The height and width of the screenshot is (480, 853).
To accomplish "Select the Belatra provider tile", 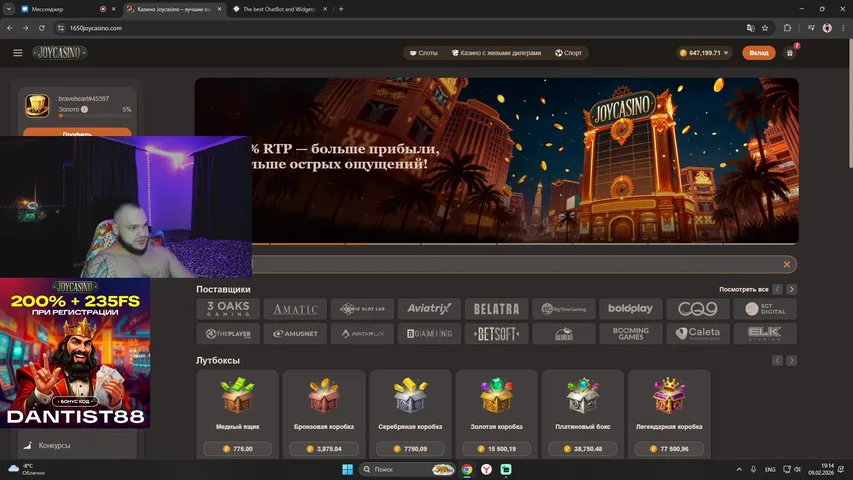I will [x=496, y=309].
